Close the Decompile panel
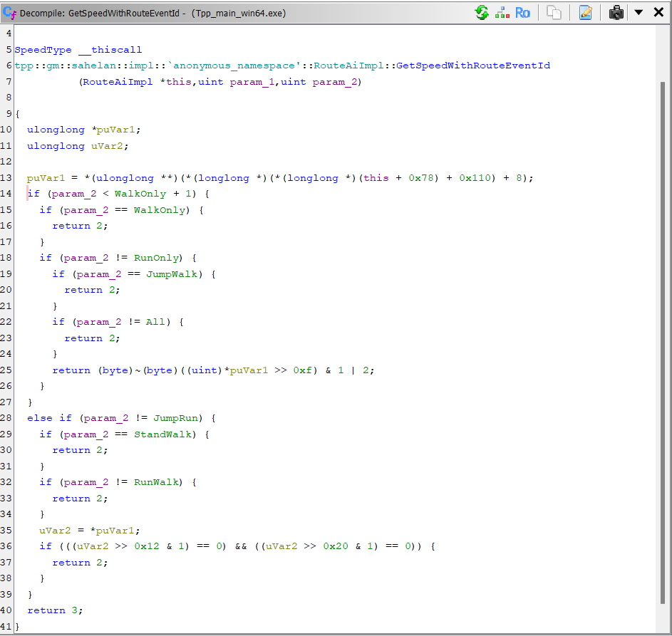Viewport: 672px width, 636px height. click(x=658, y=12)
